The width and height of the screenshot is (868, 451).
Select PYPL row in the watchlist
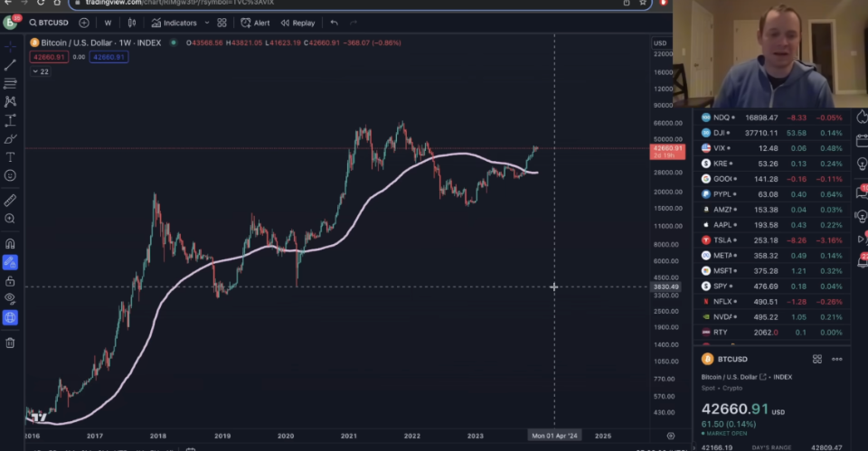click(x=771, y=194)
